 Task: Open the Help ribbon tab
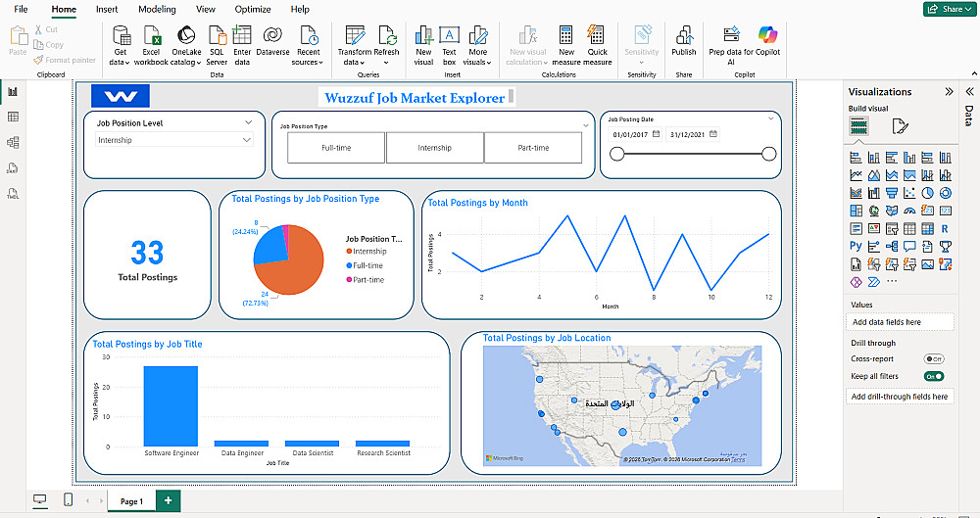click(x=300, y=10)
